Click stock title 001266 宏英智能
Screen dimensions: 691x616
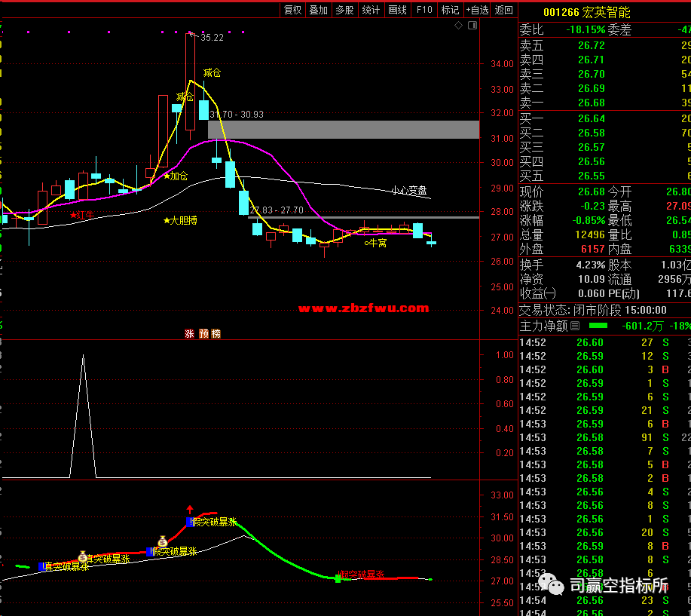(586, 12)
